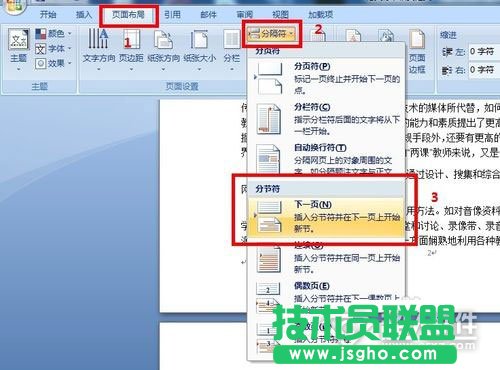500x370 pixels.
Task: Open the round Office button menu
Action: point(13,6)
